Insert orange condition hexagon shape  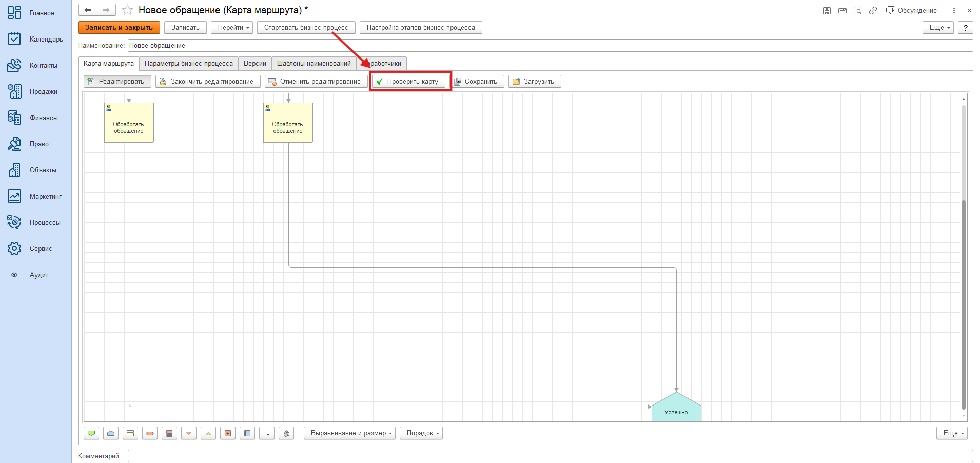(150, 433)
